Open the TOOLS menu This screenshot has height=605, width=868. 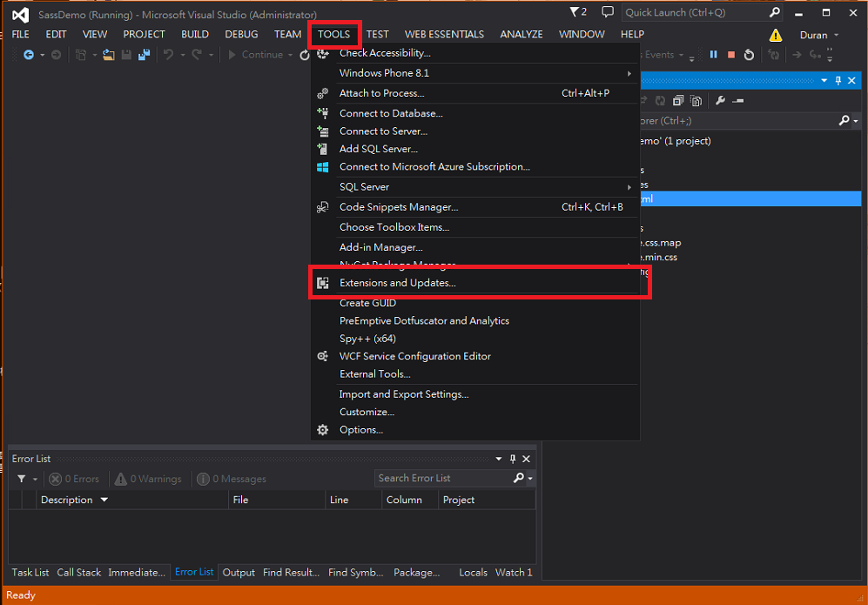(333, 34)
